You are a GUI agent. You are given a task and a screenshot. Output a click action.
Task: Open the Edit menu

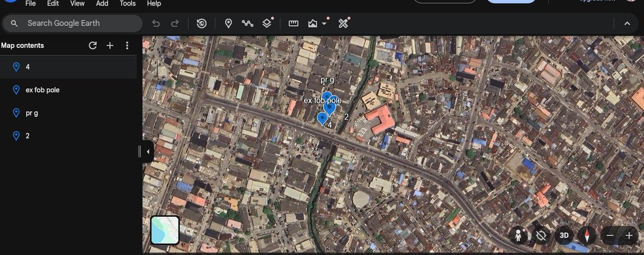53,3
